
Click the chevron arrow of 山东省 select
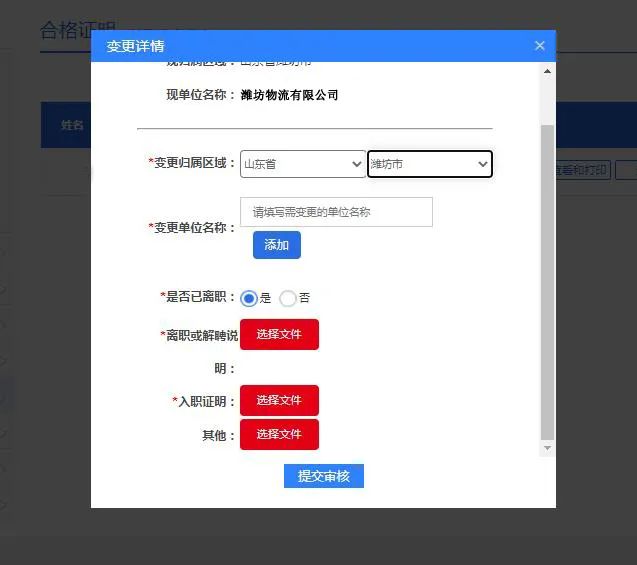coord(357,164)
